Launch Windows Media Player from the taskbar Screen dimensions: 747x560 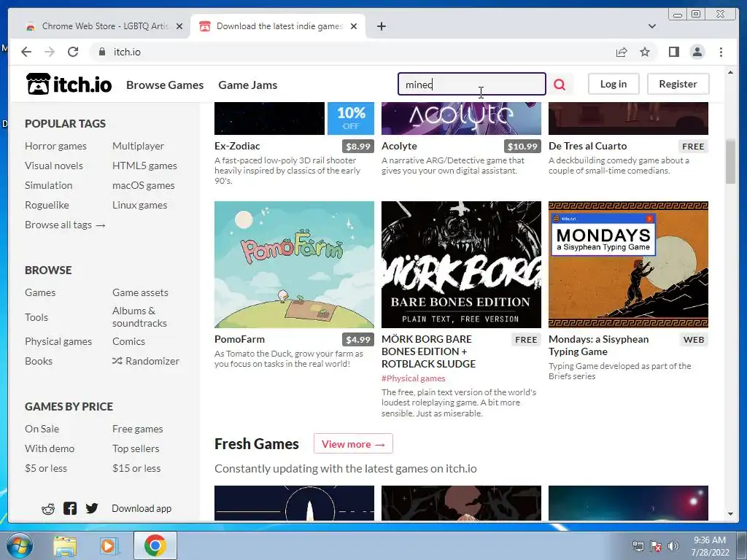[109, 545]
